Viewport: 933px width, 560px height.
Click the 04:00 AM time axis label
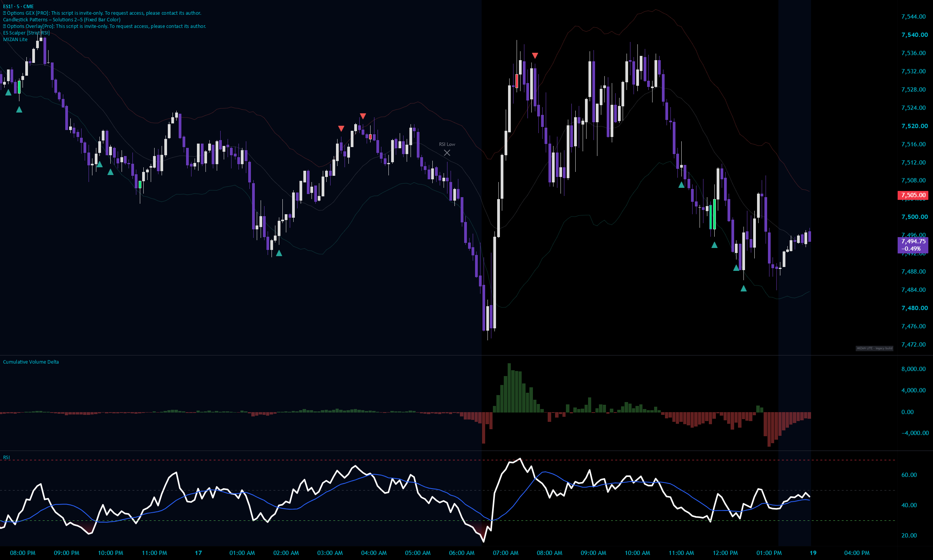point(374,553)
